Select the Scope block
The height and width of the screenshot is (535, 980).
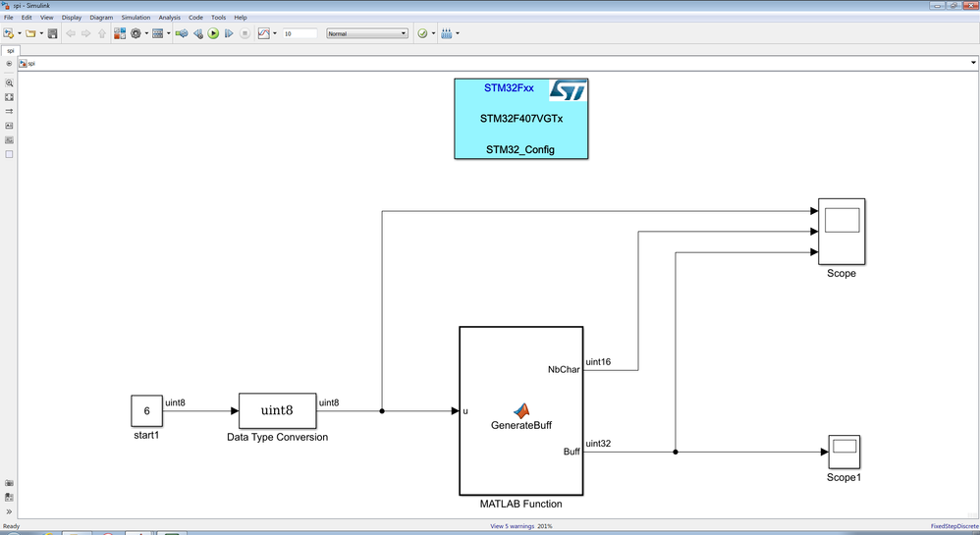tap(842, 232)
